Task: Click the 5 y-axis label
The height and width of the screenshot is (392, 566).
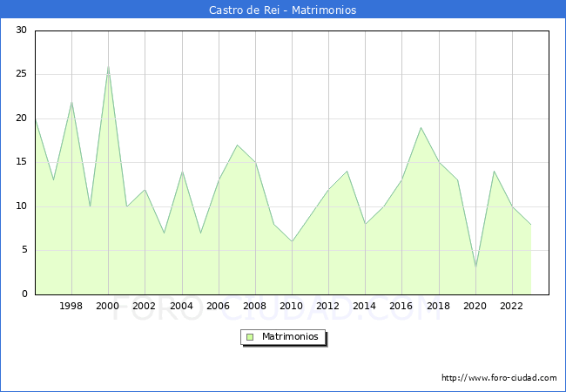Action: [24, 250]
